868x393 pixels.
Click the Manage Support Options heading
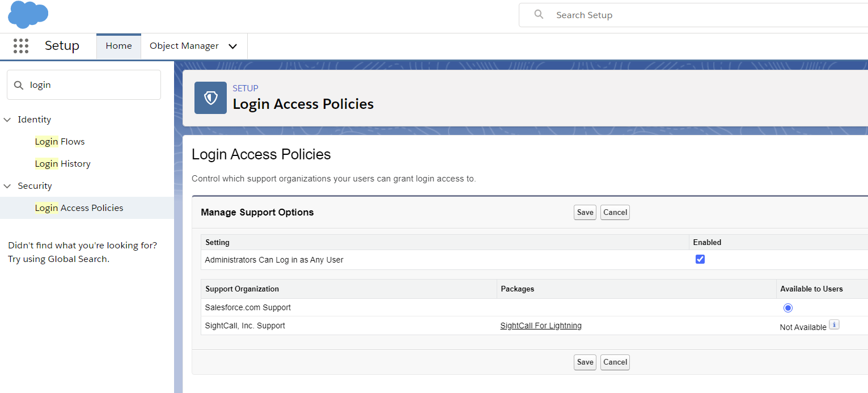257,213
